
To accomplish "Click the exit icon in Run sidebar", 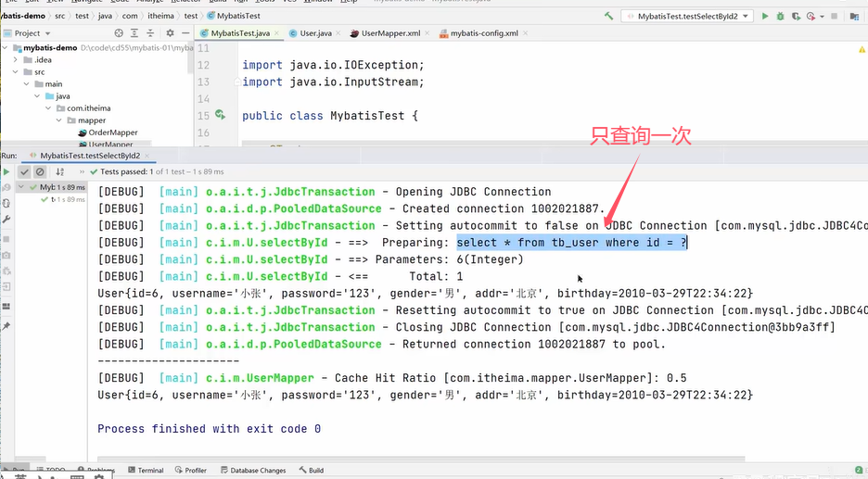I will coord(6,286).
